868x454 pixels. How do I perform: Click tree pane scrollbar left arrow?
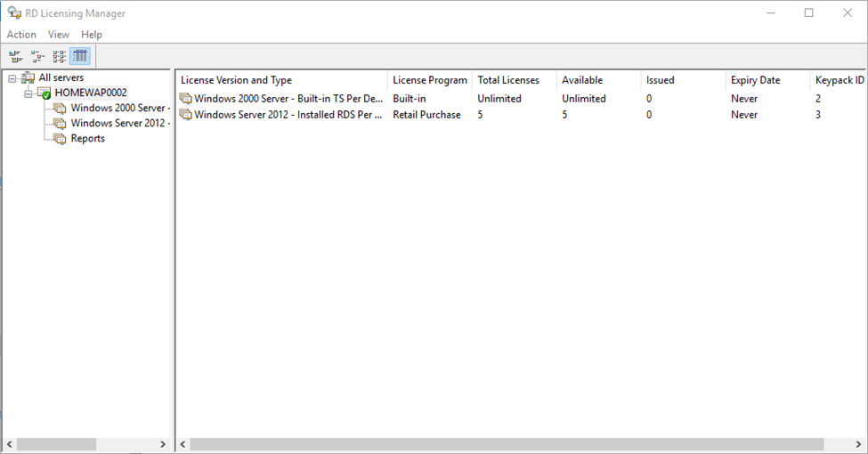pyautogui.click(x=10, y=444)
